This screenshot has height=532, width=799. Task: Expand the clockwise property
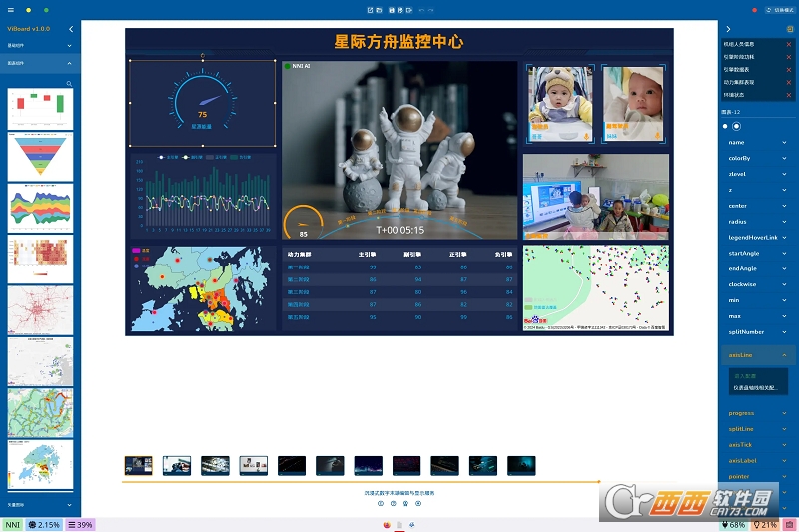758,284
